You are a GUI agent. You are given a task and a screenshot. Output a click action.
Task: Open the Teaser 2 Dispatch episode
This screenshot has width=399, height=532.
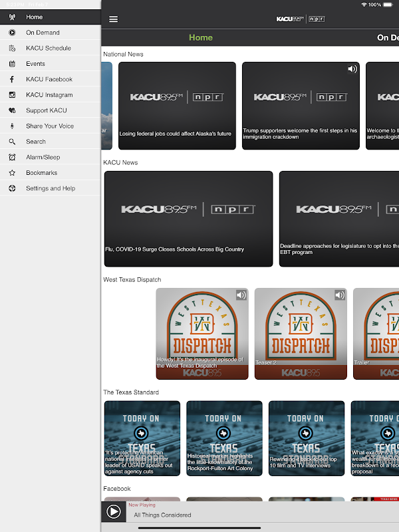click(301, 334)
